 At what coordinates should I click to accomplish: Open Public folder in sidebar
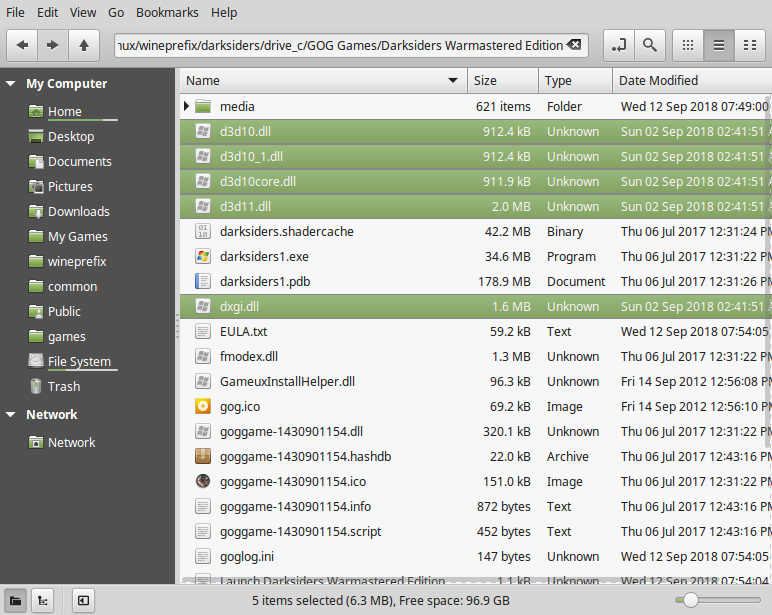(64, 312)
